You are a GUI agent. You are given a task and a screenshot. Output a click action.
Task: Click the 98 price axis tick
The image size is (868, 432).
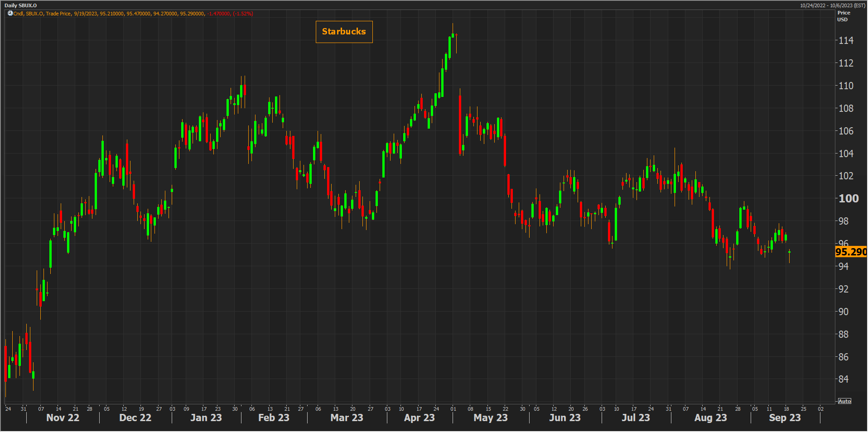pyautogui.click(x=843, y=221)
